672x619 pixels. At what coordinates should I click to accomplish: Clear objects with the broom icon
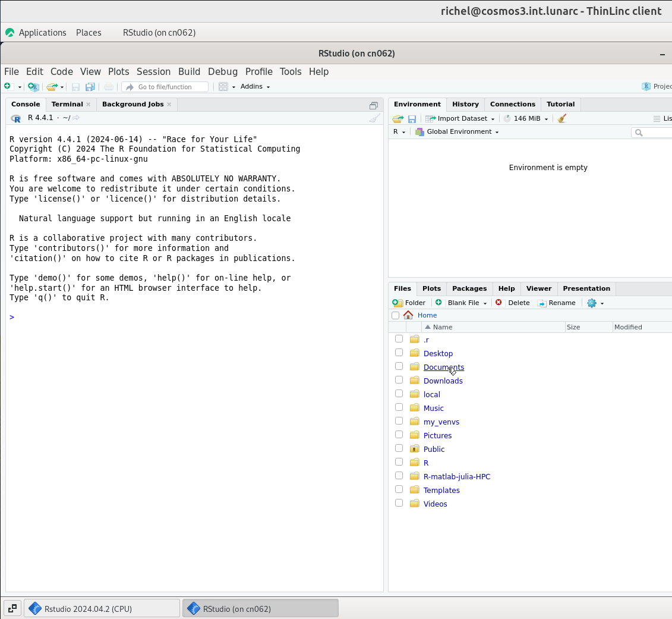tap(561, 118)
